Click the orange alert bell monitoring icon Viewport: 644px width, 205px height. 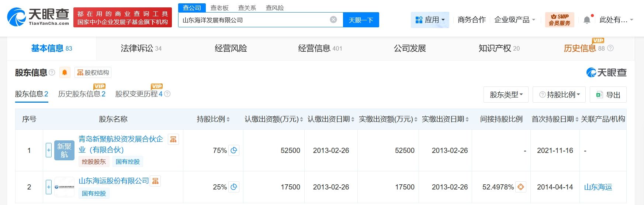click(x=65, y=72)
